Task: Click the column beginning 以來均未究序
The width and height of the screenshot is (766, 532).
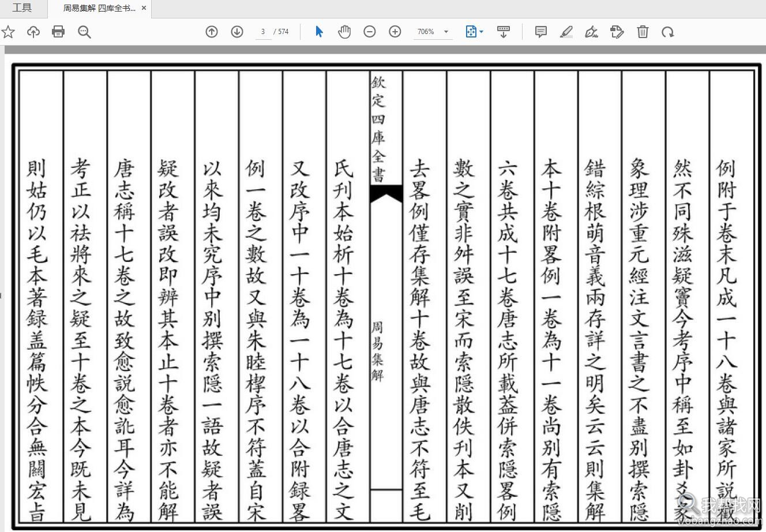Action: (213, 340)
